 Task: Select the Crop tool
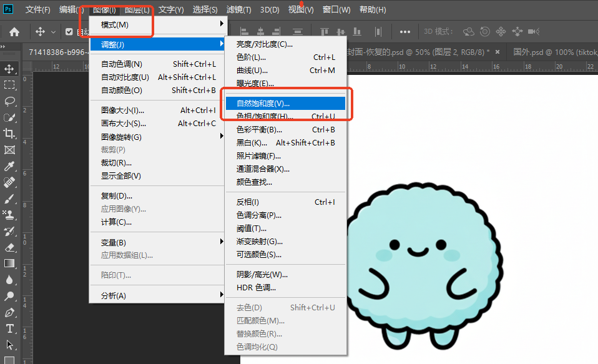click(9, 133)
